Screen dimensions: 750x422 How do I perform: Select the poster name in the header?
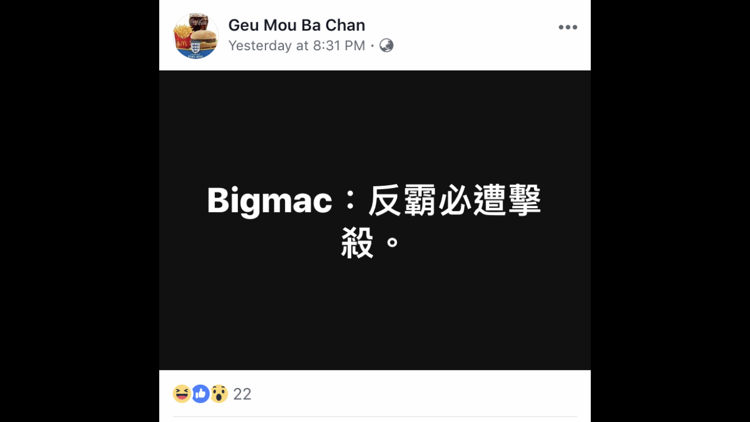pyautogui.click(x=297, y=25)
